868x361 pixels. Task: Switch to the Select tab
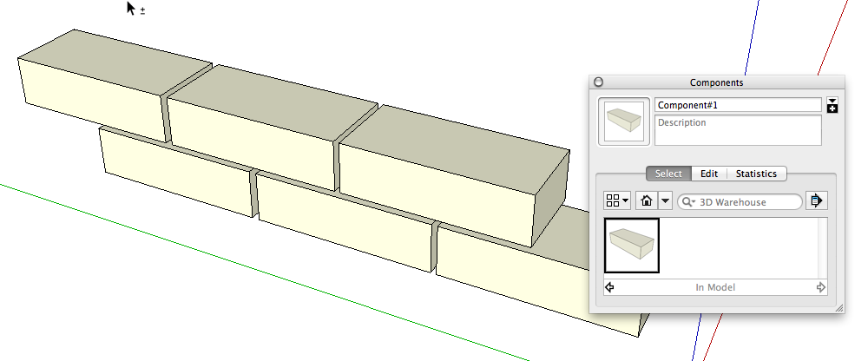tap(668, 174)
